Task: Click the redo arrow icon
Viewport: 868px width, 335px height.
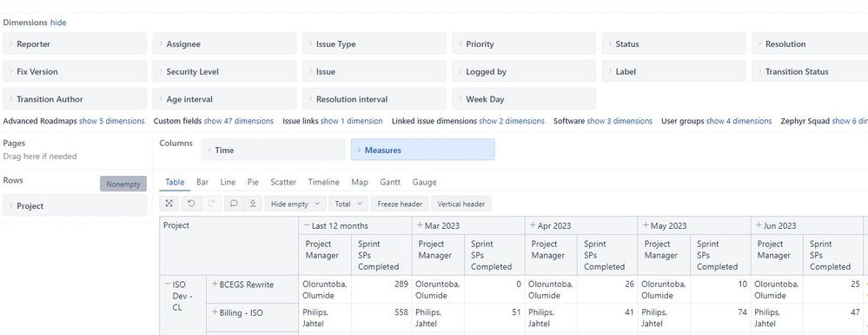Action: [x=211, y=204]
